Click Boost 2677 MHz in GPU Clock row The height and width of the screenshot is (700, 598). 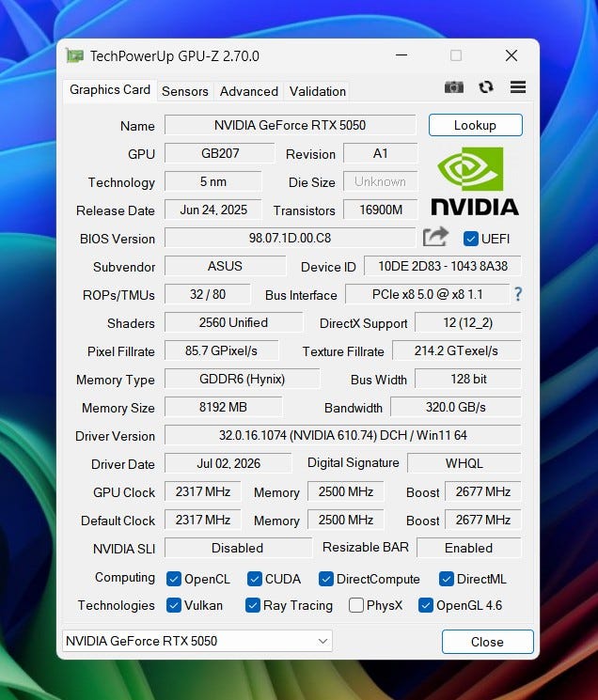[x=483, y=491]
